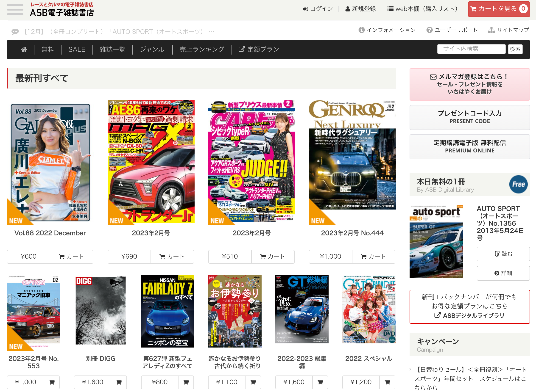Focus the サイト内検索 search field
The height and width of the screenshot is (392, 536).
pyautogui.click(x=471, y=49)
